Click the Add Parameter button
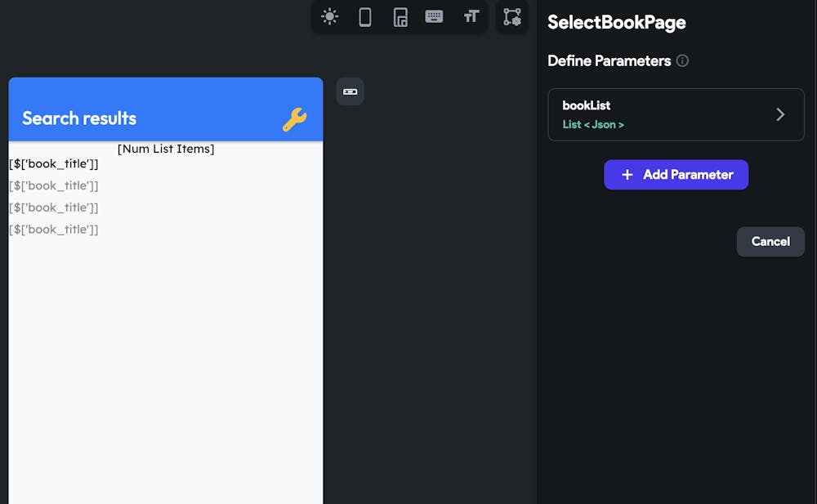 pyautogui.click(x=676, y=175)
